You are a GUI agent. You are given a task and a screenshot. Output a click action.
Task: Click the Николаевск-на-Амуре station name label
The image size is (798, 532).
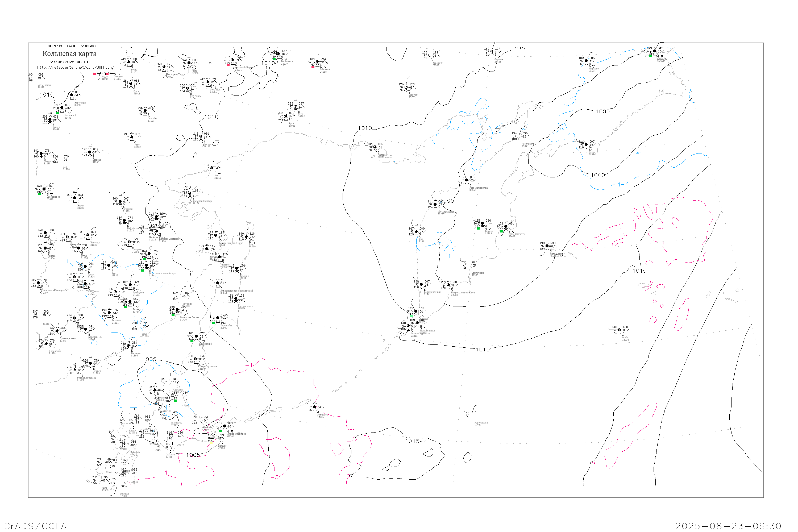click(x=231, y=243)
